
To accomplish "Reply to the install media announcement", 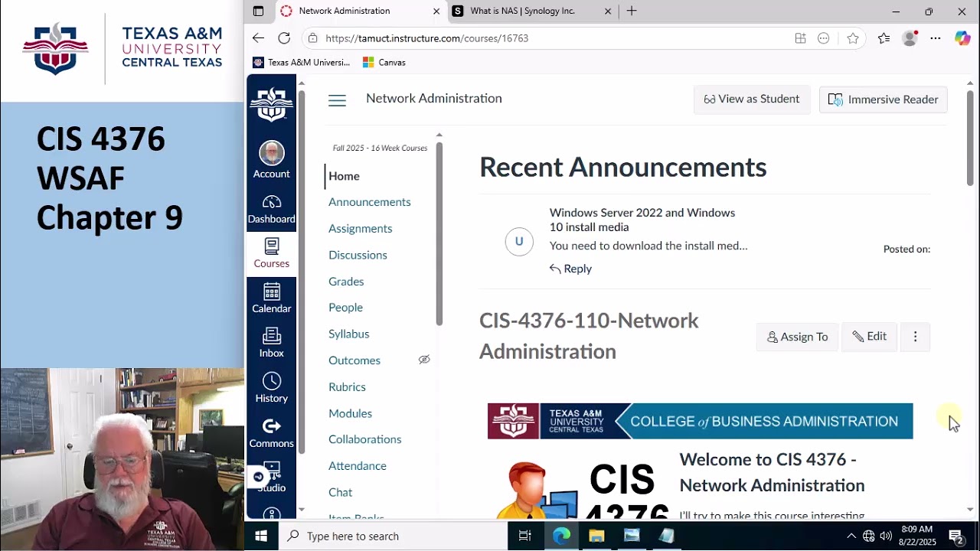I will coord(570,269).
